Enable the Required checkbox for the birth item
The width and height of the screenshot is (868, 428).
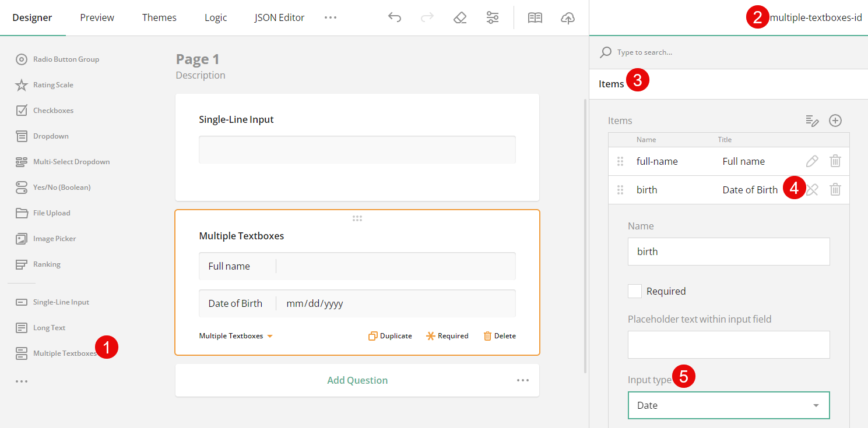tap(635, 291)
